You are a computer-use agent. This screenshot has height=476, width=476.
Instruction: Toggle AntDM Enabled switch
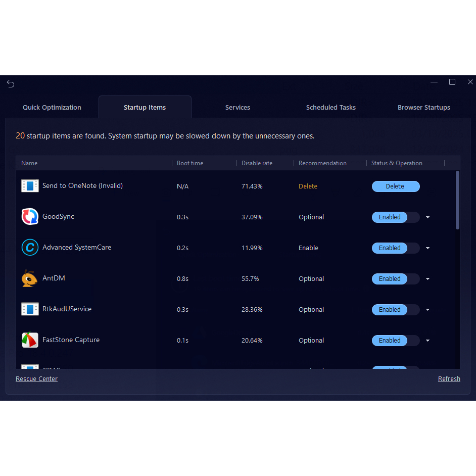pyautogui.click(x=396, y=279)
